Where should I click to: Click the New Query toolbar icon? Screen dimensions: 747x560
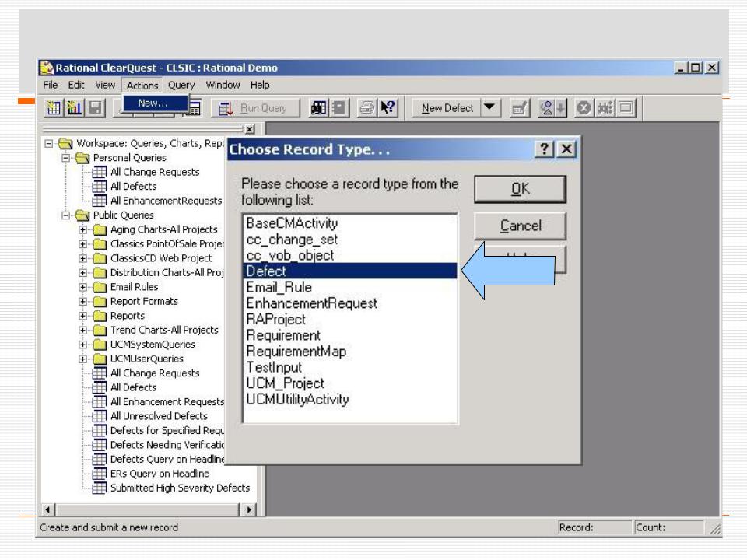click(x=54, y=108)
